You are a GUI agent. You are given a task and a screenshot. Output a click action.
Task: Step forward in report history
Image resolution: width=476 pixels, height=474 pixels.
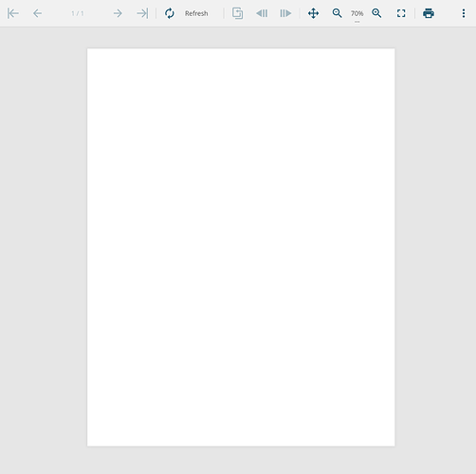pyautogui.click(x=285, y=13)
